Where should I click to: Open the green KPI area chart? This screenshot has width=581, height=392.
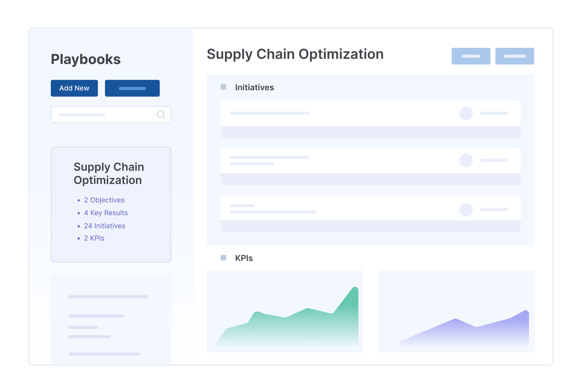tap(284, 311)
